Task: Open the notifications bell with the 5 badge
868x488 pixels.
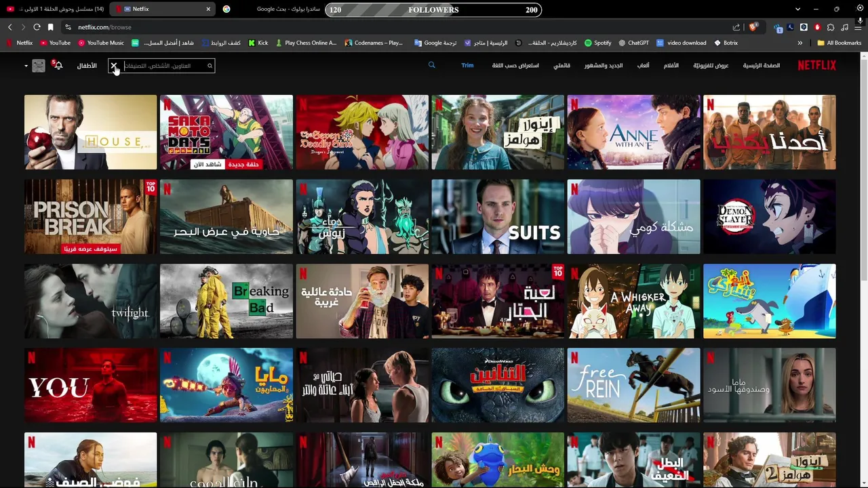Action: [58, 65]
